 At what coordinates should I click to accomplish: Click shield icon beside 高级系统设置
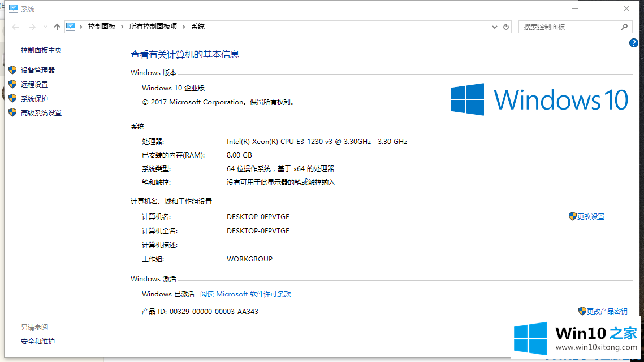[12, 112]
